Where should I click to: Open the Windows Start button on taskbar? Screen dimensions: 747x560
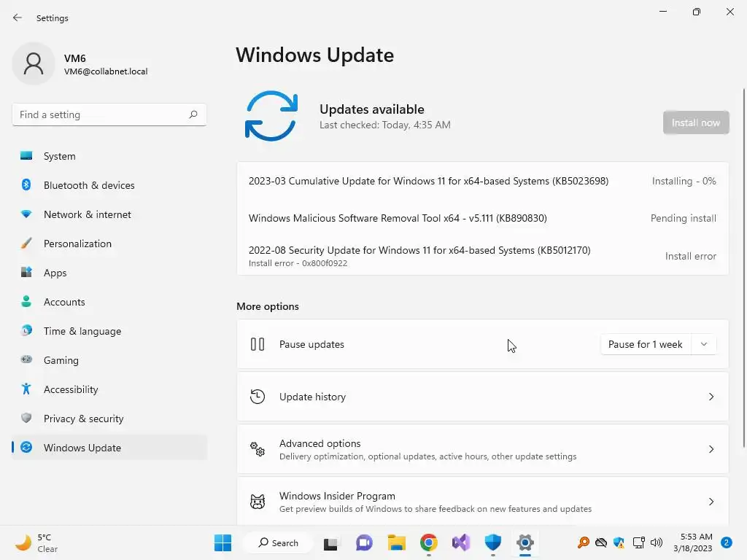223,542
